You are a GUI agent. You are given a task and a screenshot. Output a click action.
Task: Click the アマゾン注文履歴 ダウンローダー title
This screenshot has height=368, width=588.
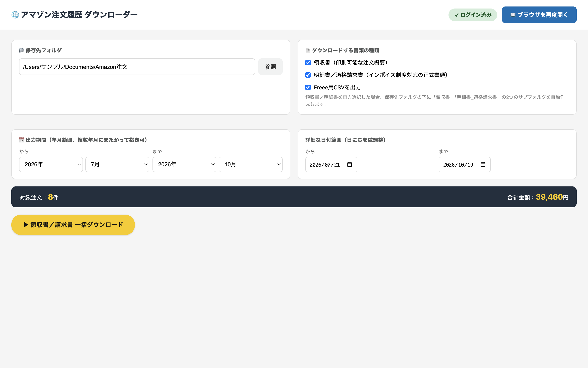(79, 15)
